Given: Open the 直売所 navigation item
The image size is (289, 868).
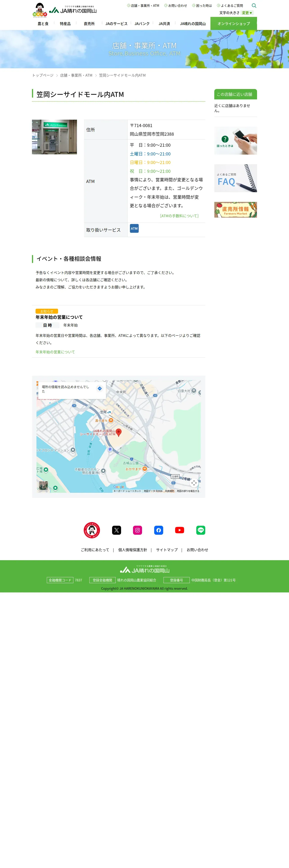Looking at the screenshot, I should [x=89, y=24].
